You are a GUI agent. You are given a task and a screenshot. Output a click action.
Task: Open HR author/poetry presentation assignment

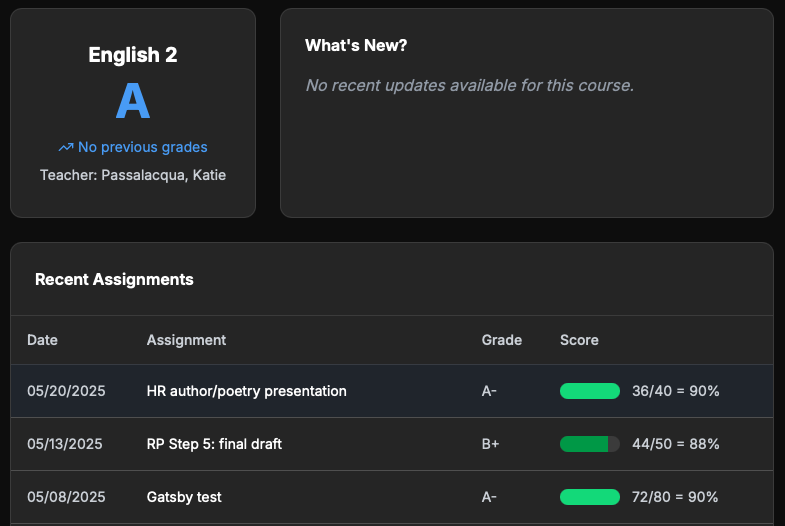247,391
